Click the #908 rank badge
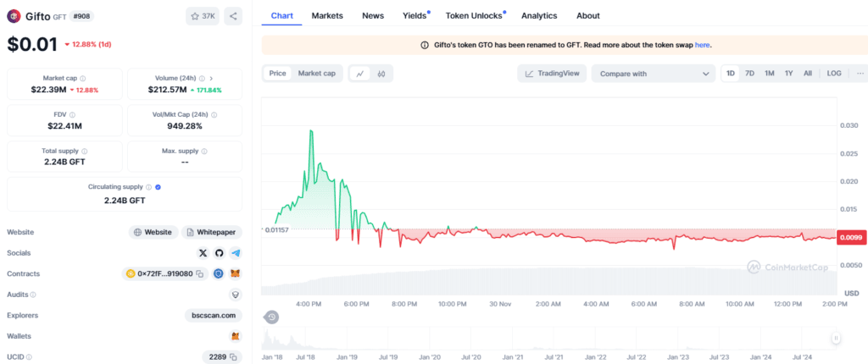The height and width of the screenshot is (364, 868). point(81,16)
